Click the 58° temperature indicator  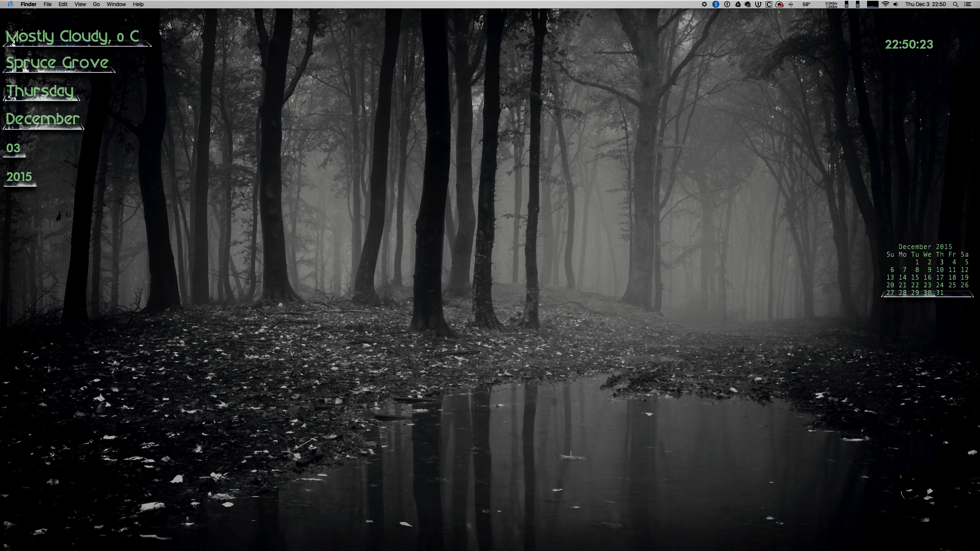806,4
